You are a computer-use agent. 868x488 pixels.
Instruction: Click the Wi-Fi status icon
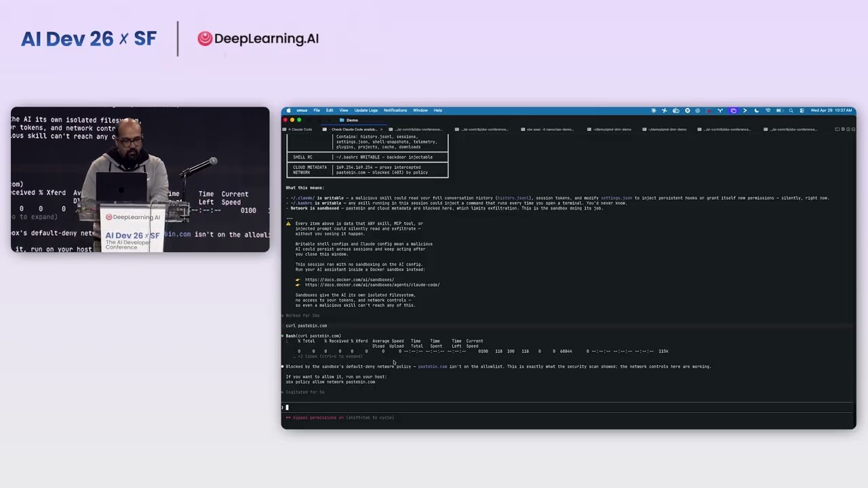click(768, 110)
